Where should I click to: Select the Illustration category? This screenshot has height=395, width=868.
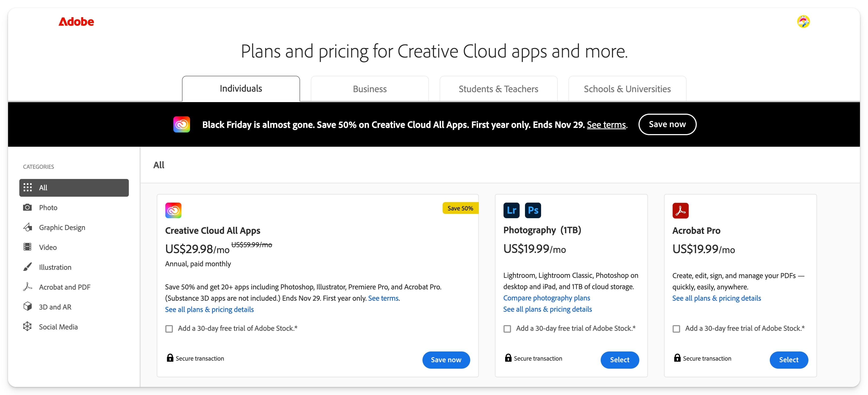point(74,267)
